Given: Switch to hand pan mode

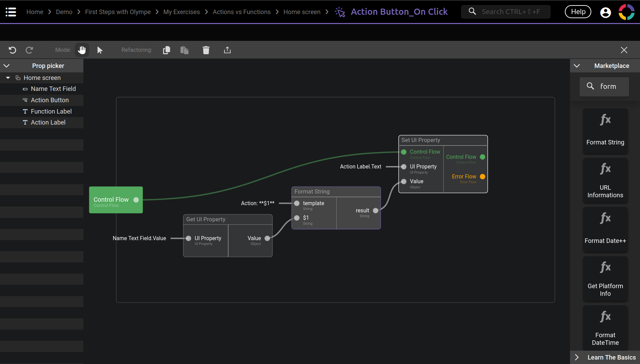Looking at the screenshot, I should click(82, 50).
